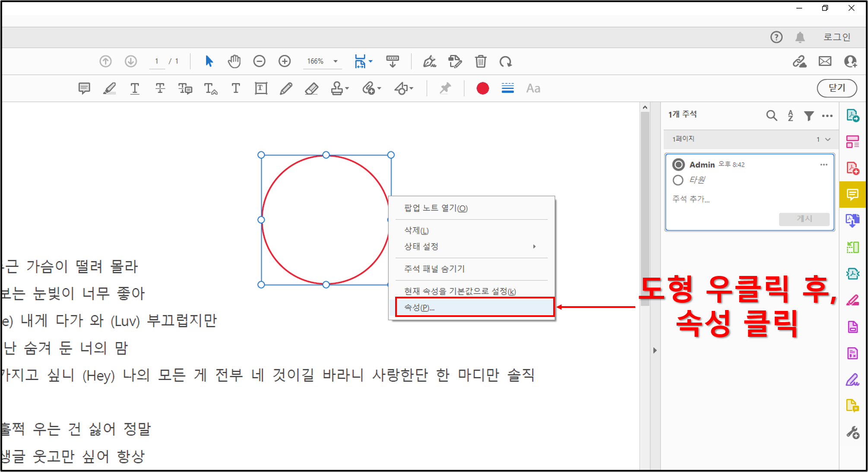868x472 pixels.
Task: Select the highlighter text tool
Action: (x=109, y=89)
